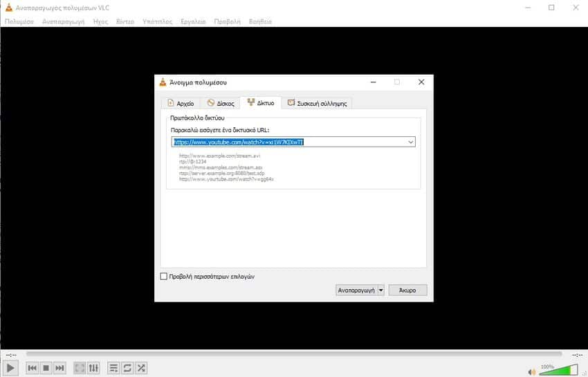Click the youtube.com/watch example hint text
The height and width of the screenshot is (377, 588).
(226, 179)
